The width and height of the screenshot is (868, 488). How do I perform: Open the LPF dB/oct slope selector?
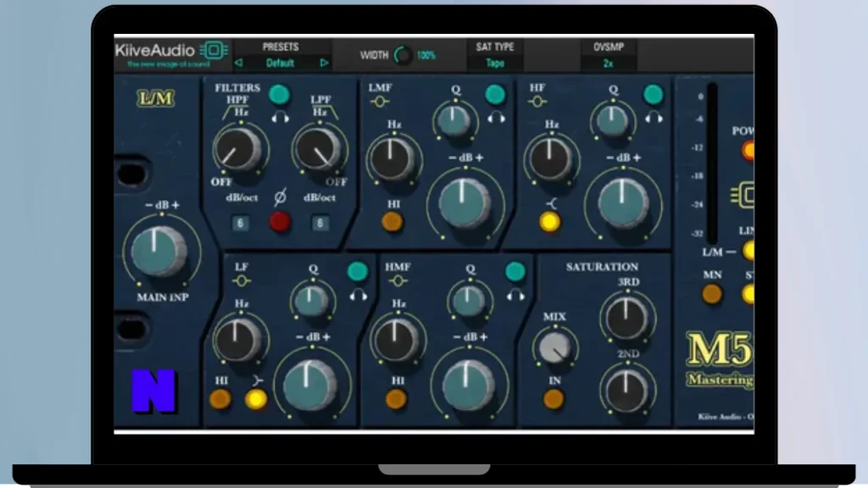(320, 224)
